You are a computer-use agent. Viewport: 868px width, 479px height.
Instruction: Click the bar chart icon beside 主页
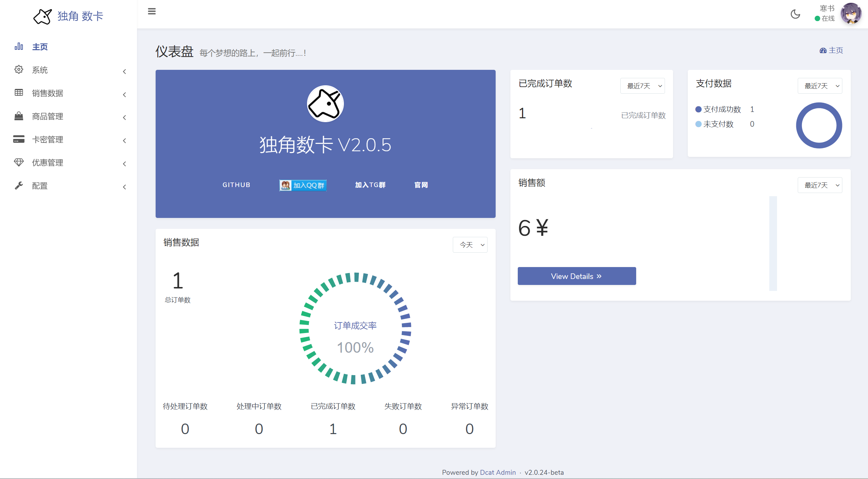point(19,47)
